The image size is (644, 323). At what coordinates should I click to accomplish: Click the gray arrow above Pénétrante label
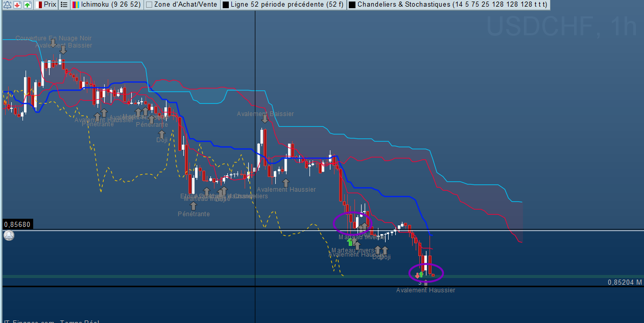(193, 205)
